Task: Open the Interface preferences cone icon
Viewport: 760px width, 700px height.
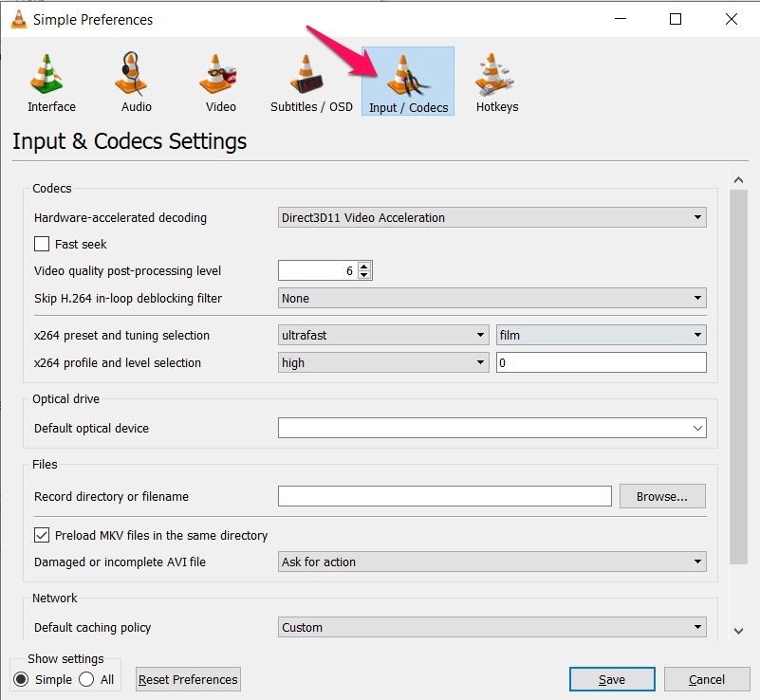Action: [x=46, y=74]
